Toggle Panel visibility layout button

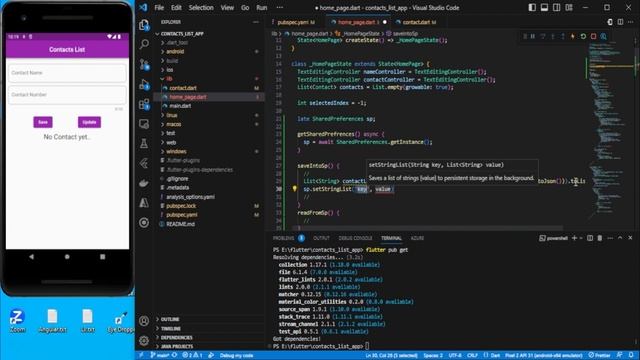point(544,7)
